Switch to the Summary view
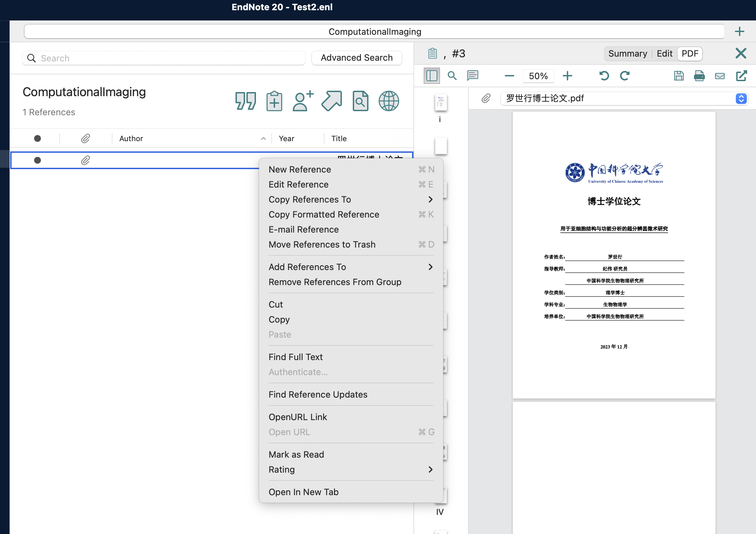This screenshot has width=756, height=534. coord(628,54)
